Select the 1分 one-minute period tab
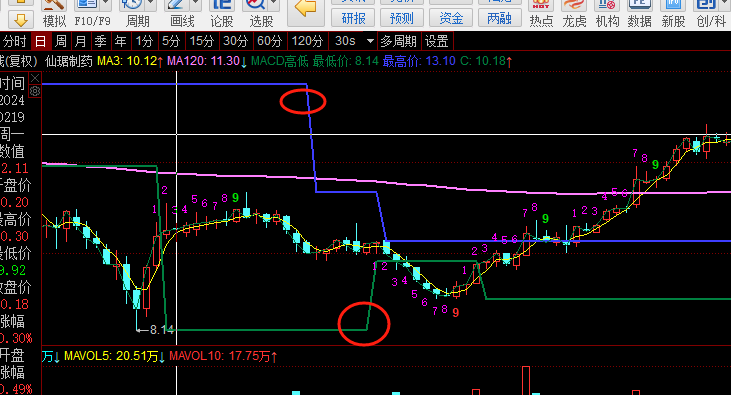The width and height of the screenshot is (731, 395). 144,41
